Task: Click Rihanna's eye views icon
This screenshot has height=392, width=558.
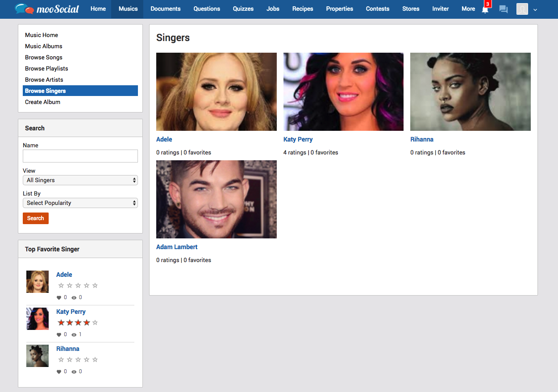Action: [x=74, y=371]
